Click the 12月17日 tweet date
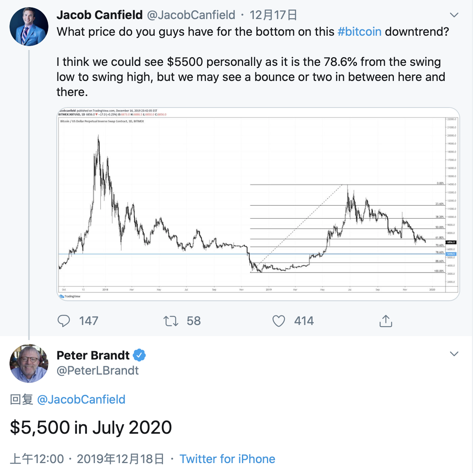The width and height of the screenshot is (476, 473). pos(273,15)
